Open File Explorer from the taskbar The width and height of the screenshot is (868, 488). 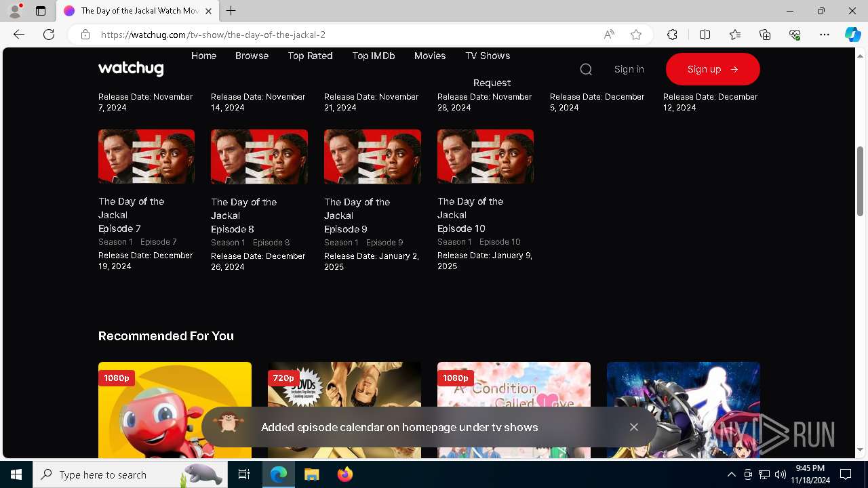tap(311, 474)
